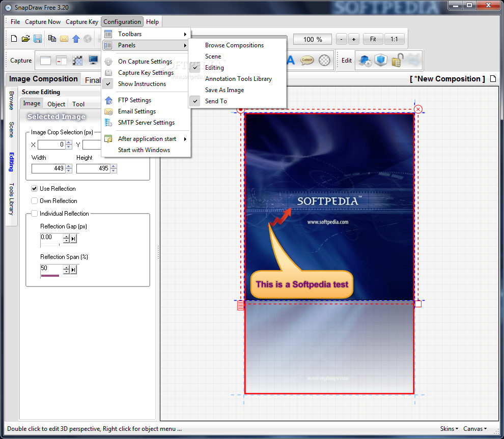Viewport: 504px width, 439px height.
Task: Enable the Own Reflection checkbox
Action: (x=35, y=201)
